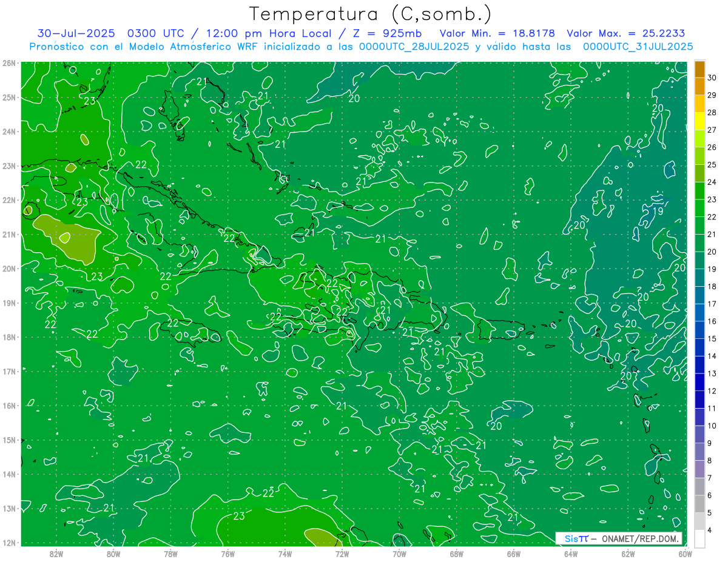Click the dark orange swatch above 30
728x562 pixels.
click(x=699, y=69)
